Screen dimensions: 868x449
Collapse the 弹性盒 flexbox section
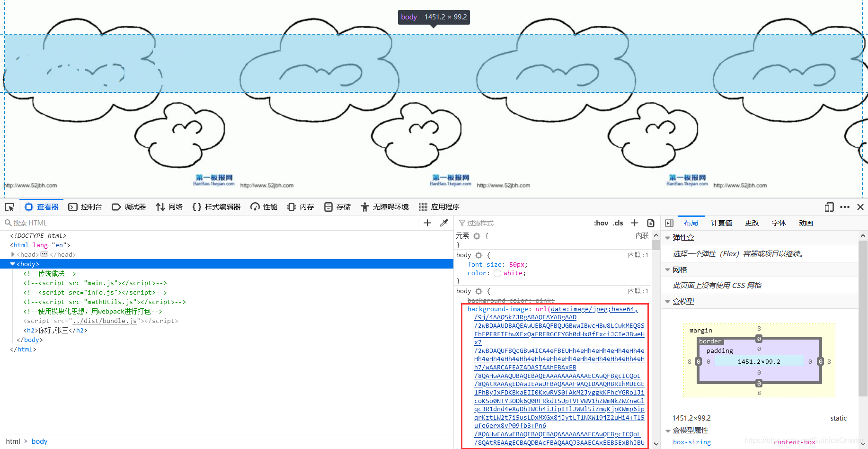[x=668, y=238]
